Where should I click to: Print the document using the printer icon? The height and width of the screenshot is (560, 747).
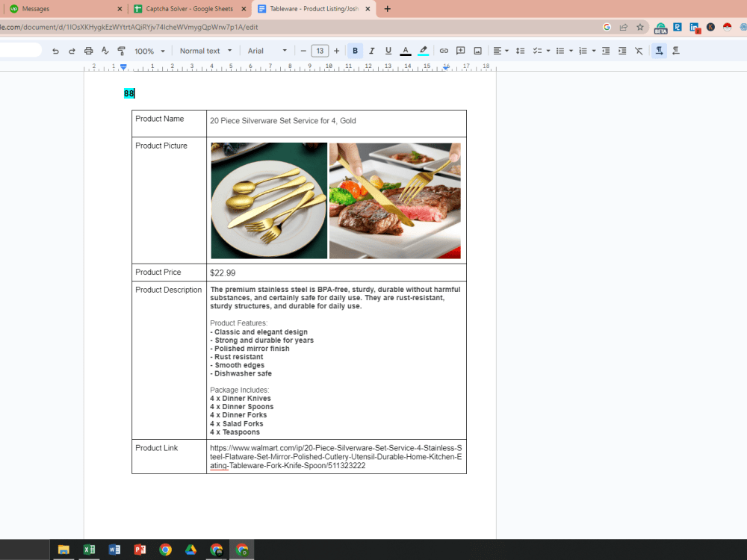pyautogui.click(x=88, y=51)
